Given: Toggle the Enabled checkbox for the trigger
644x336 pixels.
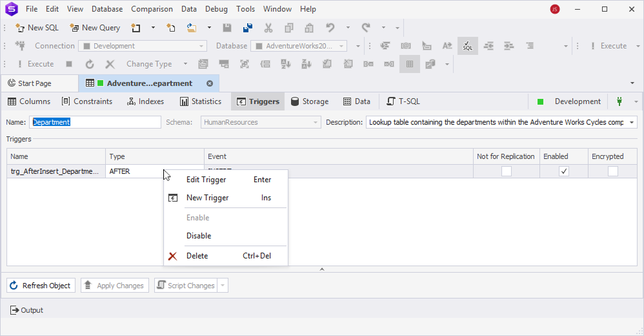Looking at the screenshot, I should [564, 171].
